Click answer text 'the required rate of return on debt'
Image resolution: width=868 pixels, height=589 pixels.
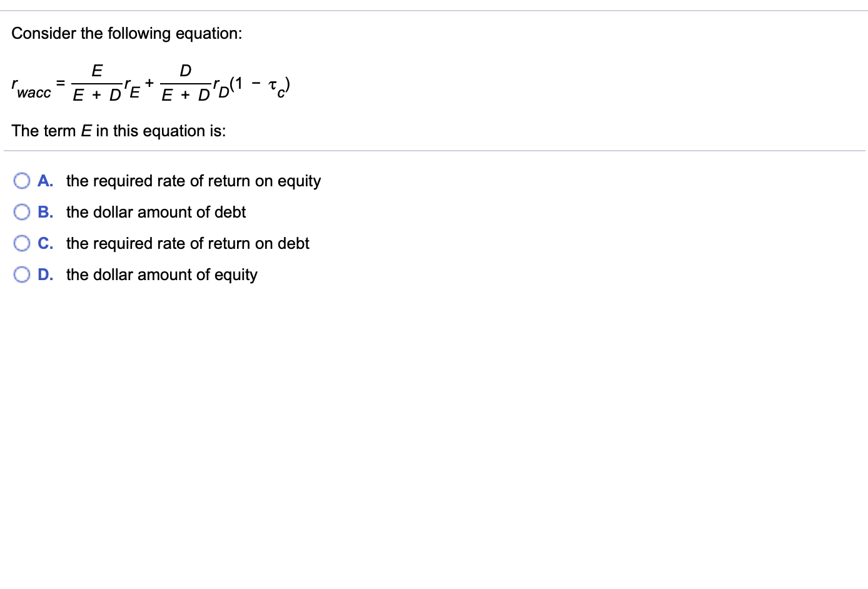point(188,243)
